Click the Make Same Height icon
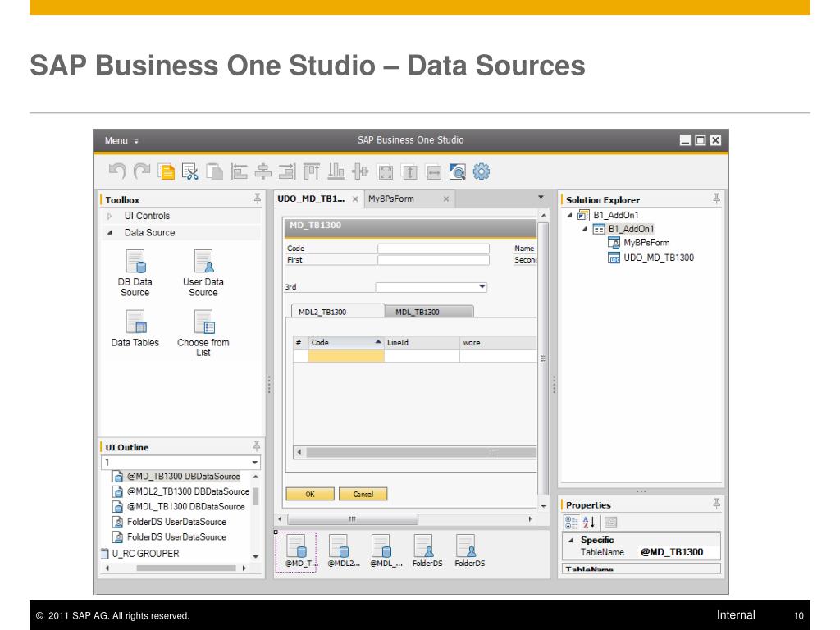The width and height of the screenshot is (840, 630). tap(410, 172)
